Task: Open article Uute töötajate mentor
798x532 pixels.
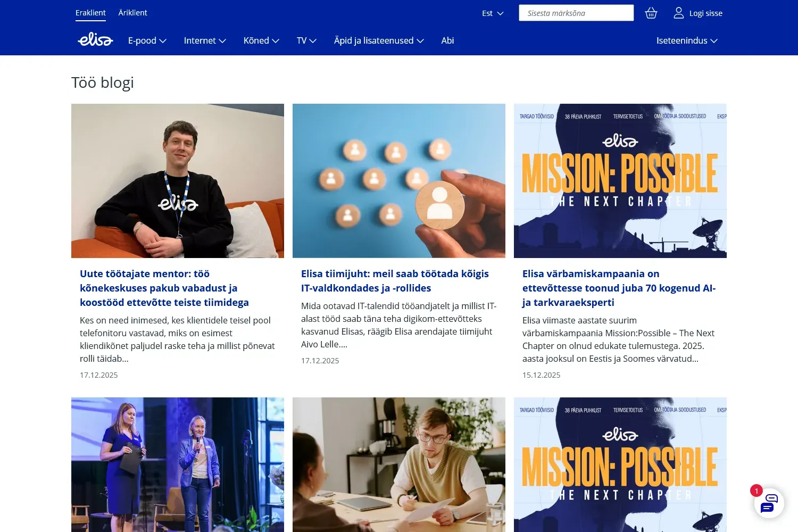Action: [164, 288]
